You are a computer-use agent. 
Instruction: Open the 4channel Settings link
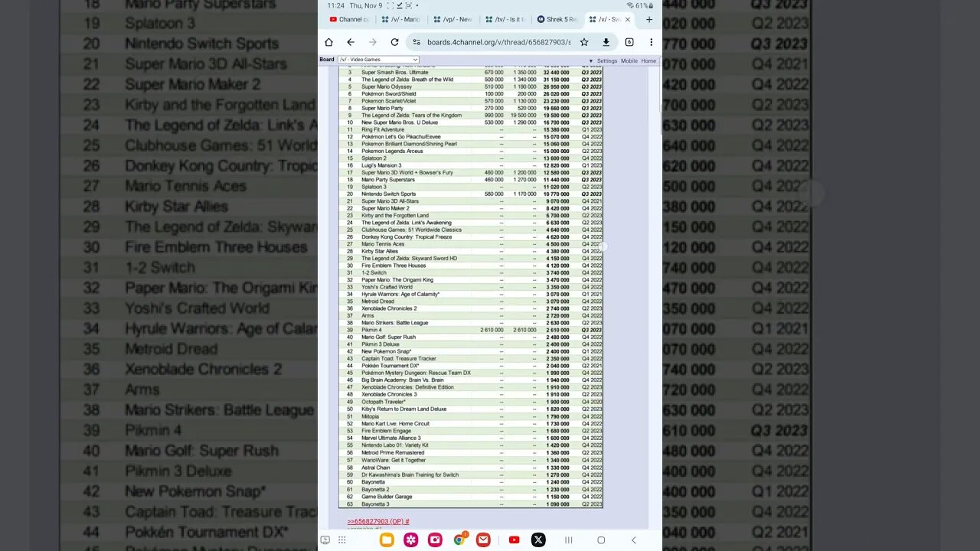click(607, 61)
